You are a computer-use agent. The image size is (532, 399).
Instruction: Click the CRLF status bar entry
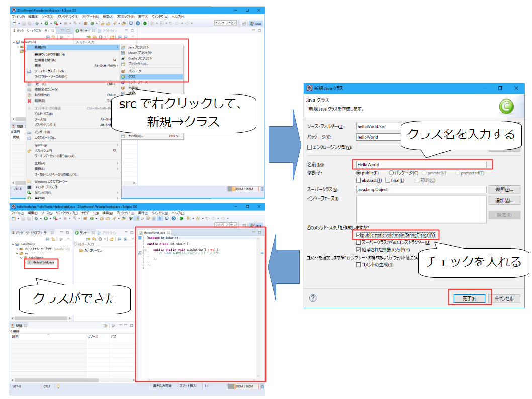[x=47, y=386]
